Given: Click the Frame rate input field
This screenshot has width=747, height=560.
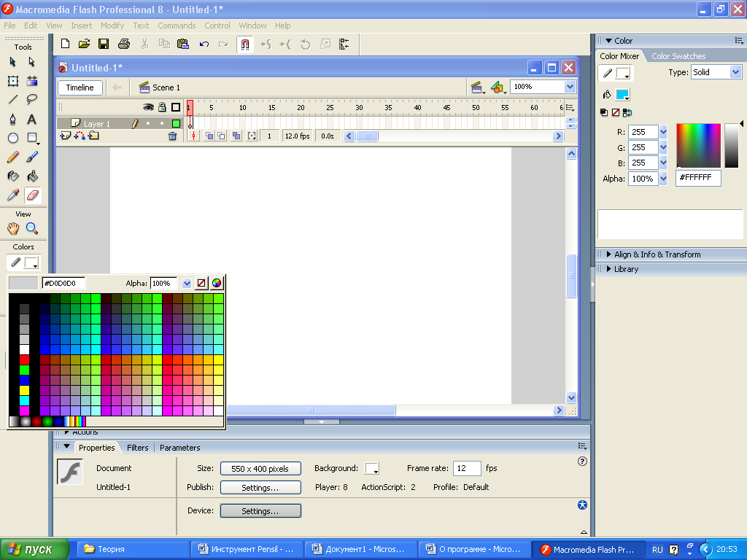Looking at the screenshot, I should (x=467, y=469).
